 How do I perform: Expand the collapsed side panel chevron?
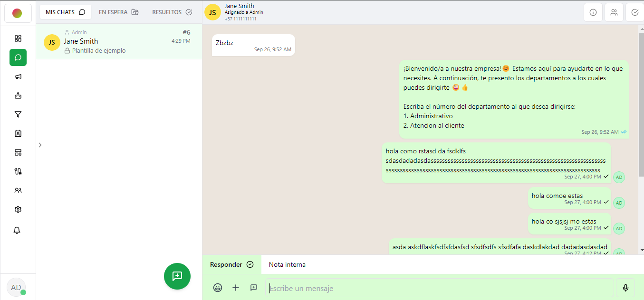pos(40,145)
